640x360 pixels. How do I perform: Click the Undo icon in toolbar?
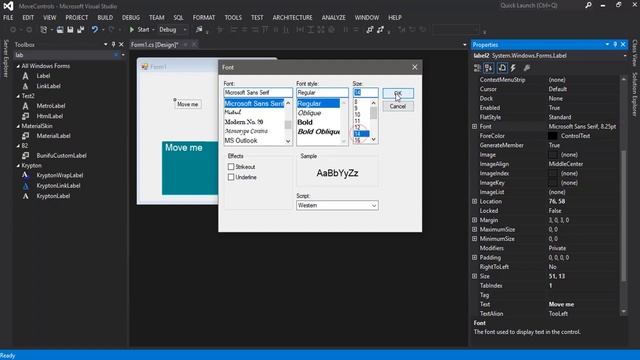[95, 29]
